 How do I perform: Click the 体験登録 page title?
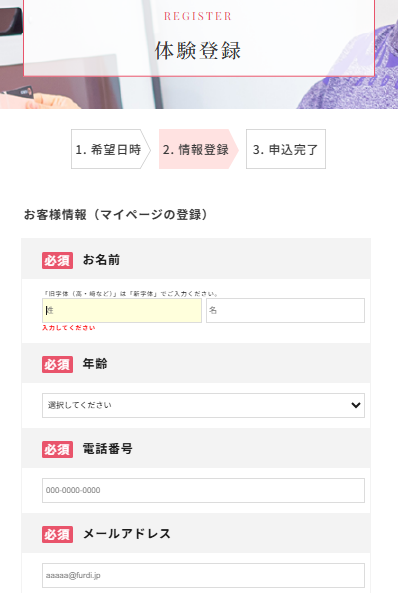[x=198, y=50]
